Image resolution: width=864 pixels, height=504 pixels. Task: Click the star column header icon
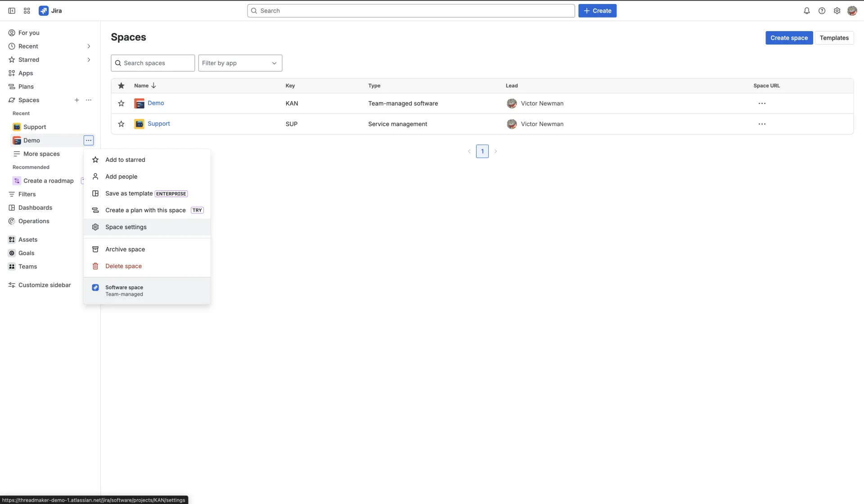click(121, 85)
